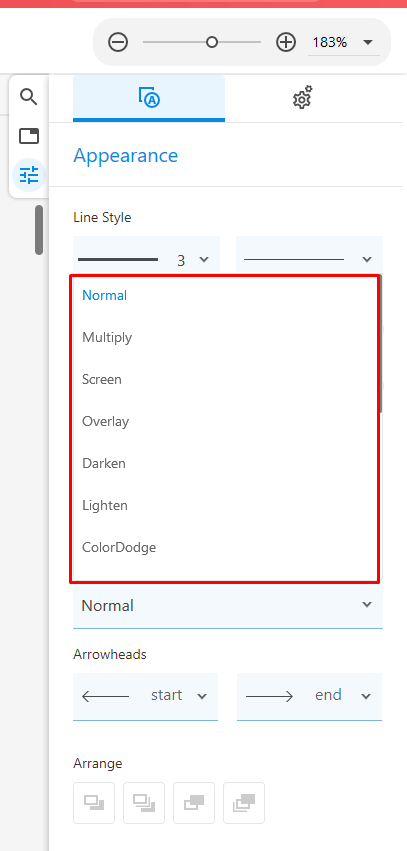The width and height of the screenshot is (407, 851).
Task: Toggle the properties sliders icon in sidebar
Action: tap(29, 175)
